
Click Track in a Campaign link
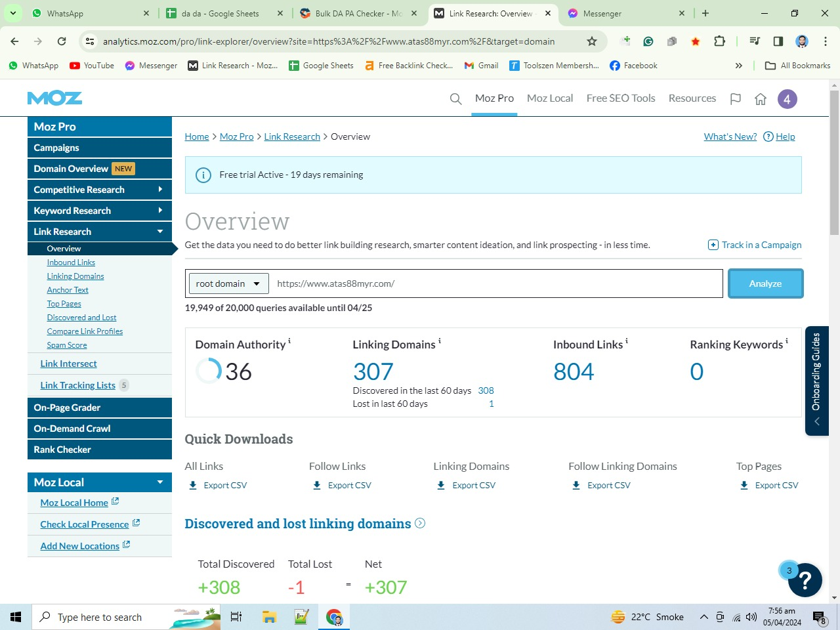click(x=755, y=245)
